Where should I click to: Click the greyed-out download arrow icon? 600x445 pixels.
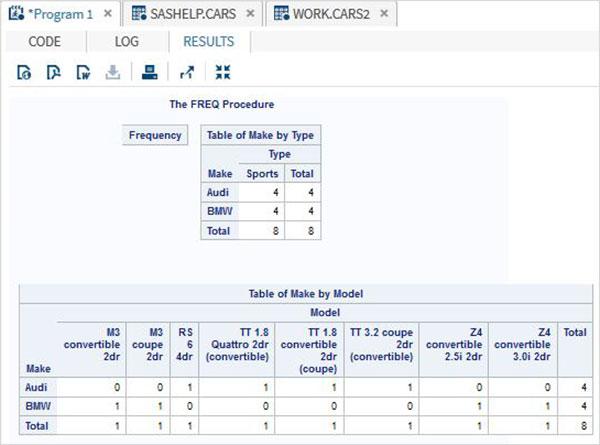coord(112,72)
